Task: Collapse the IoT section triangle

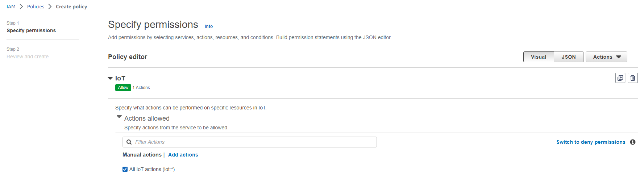Action: 110,78
